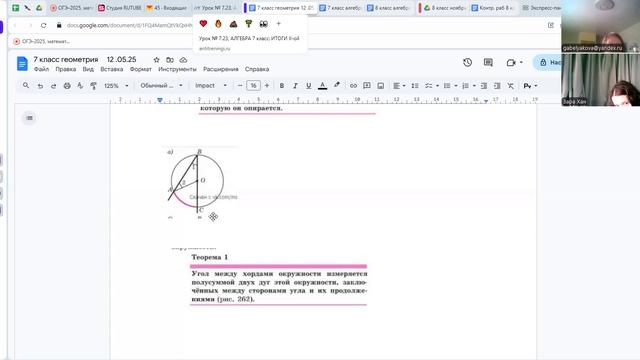Toggle bold formatting
Image resolution: width=640 pixels, height=360 pixels.
282,86
